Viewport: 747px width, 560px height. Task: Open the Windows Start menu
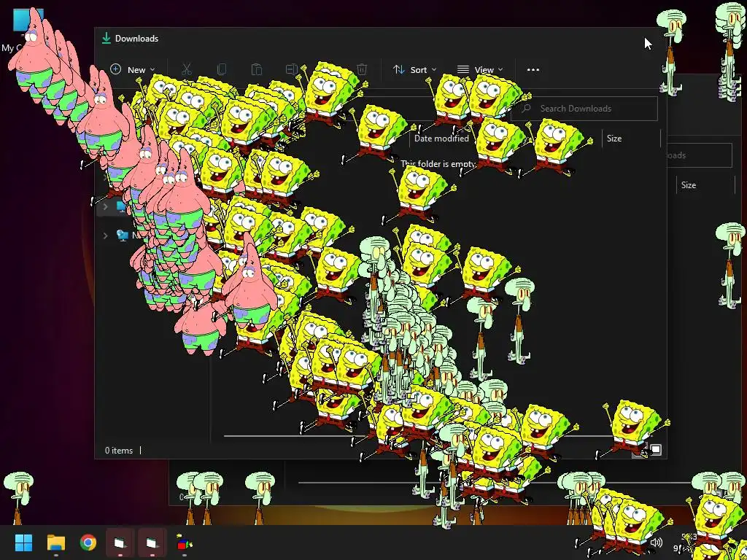coord(23,542)
